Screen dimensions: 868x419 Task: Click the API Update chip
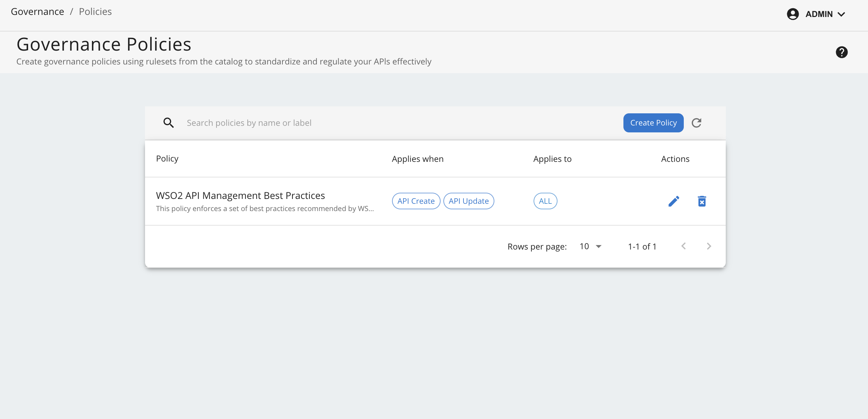point(468,201)
